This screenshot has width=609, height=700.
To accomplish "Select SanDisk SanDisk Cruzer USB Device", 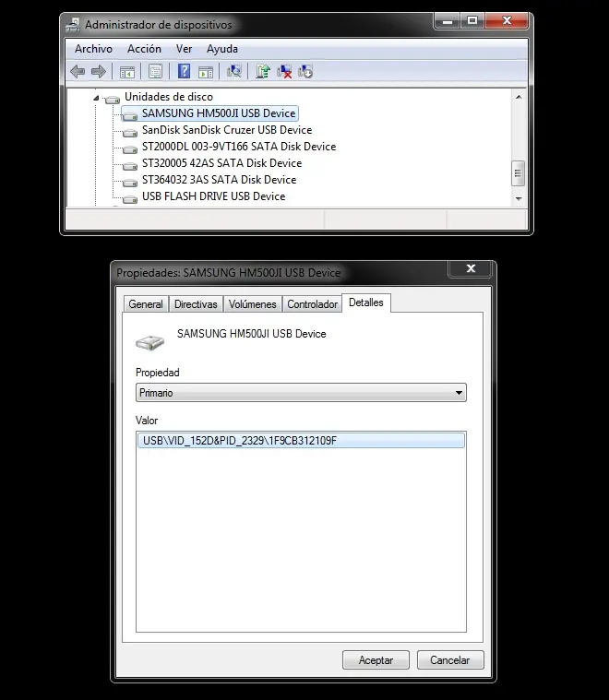I will (227, 130).
